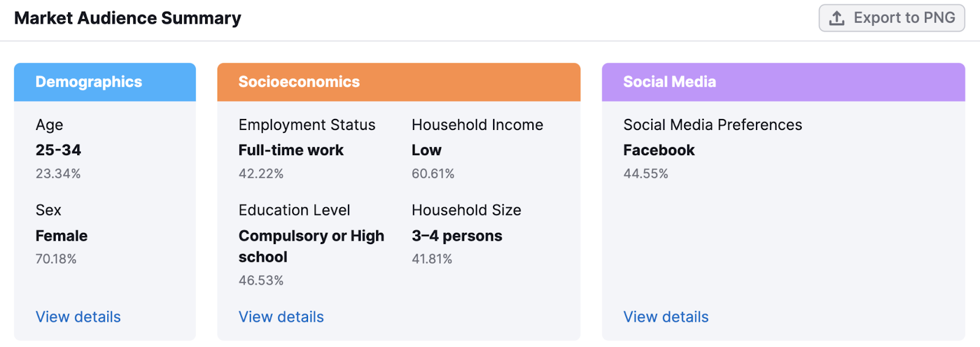Click the Facebook social media preference

pyautogui.click(x=659, y=150)
